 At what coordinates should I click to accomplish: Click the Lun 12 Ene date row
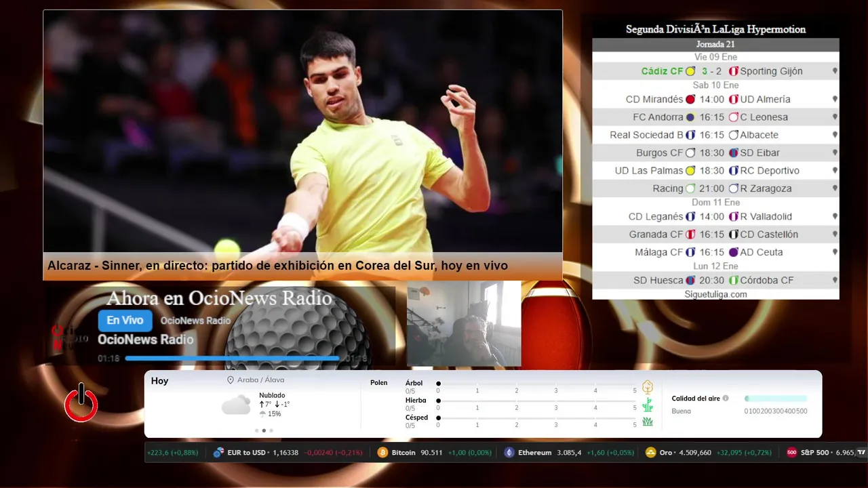pos(715,266)
